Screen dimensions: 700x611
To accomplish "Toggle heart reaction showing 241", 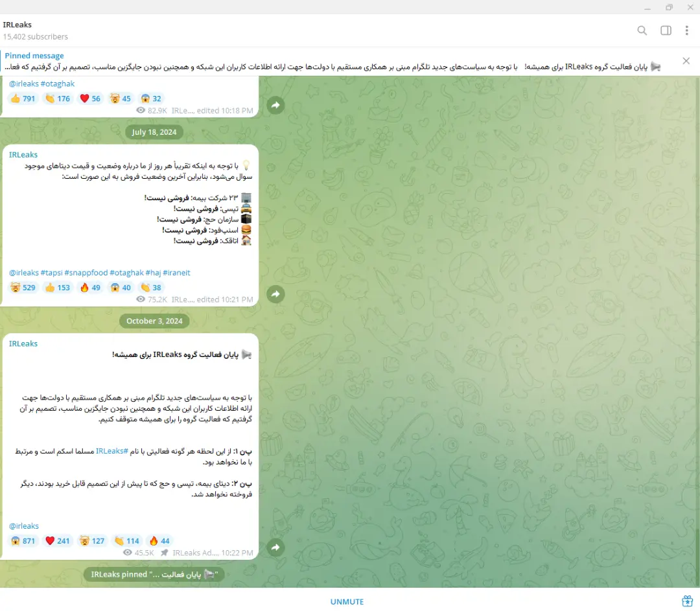I will (x=58, y=541).
